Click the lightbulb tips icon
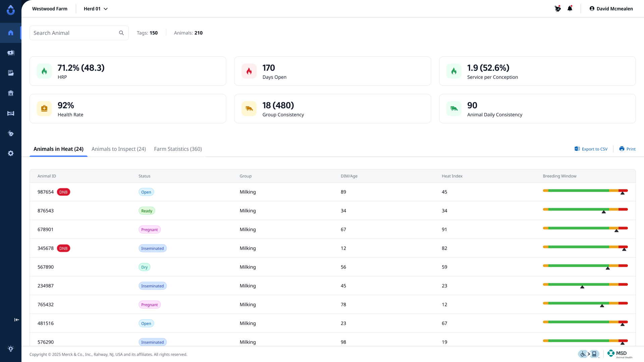Image resolution: width=644 pixels, height=362 pixels. tap(11, 349)
